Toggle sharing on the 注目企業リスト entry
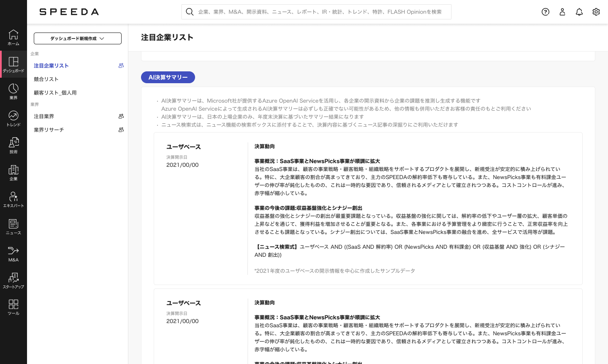This screenshot has width=608, height=364. coord(121,65)
